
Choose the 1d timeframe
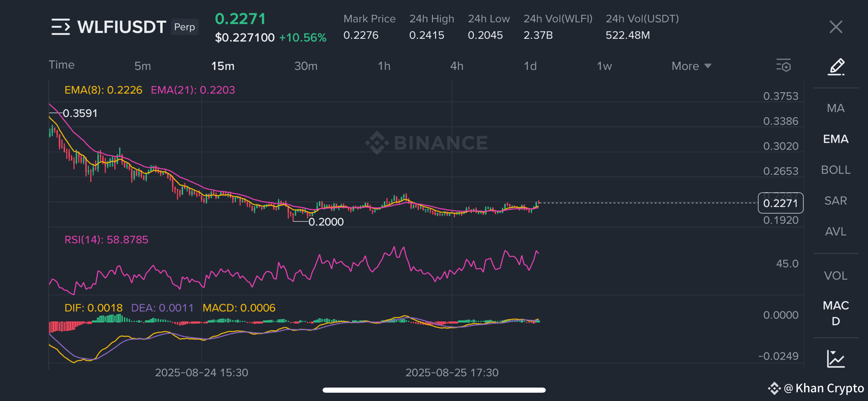tap(530, 66)
